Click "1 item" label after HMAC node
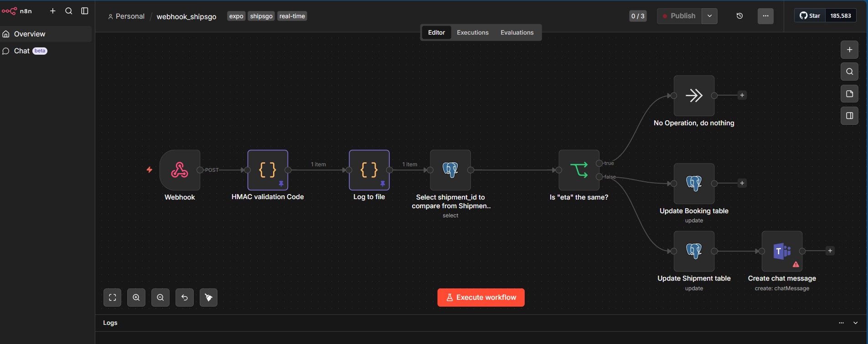This screenshot has height=344, width=868. point(318,164)
